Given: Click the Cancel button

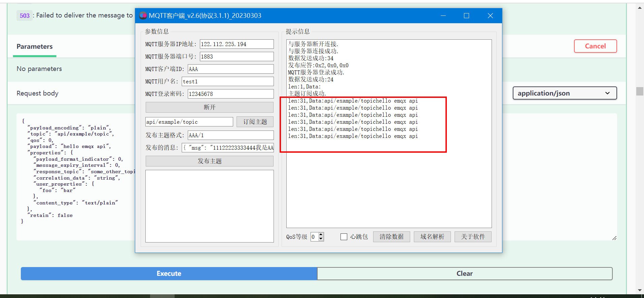Looking at the screenshot, I should click(595, 46).
